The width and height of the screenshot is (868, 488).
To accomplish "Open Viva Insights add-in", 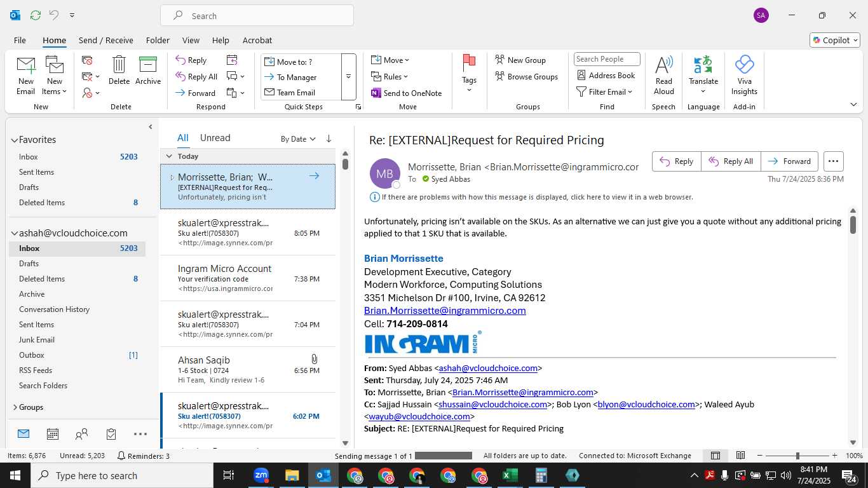I will 744,75.
